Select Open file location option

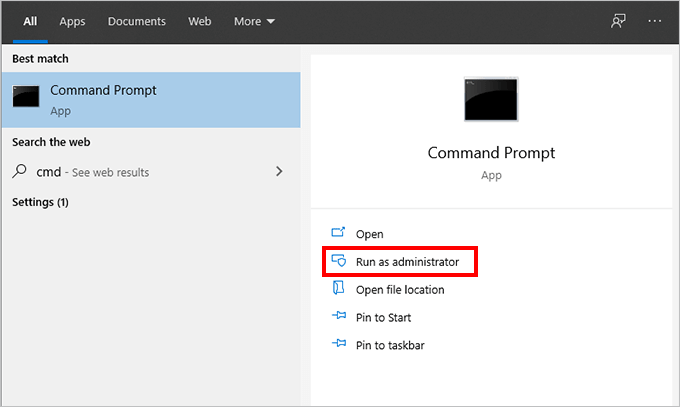400,289
